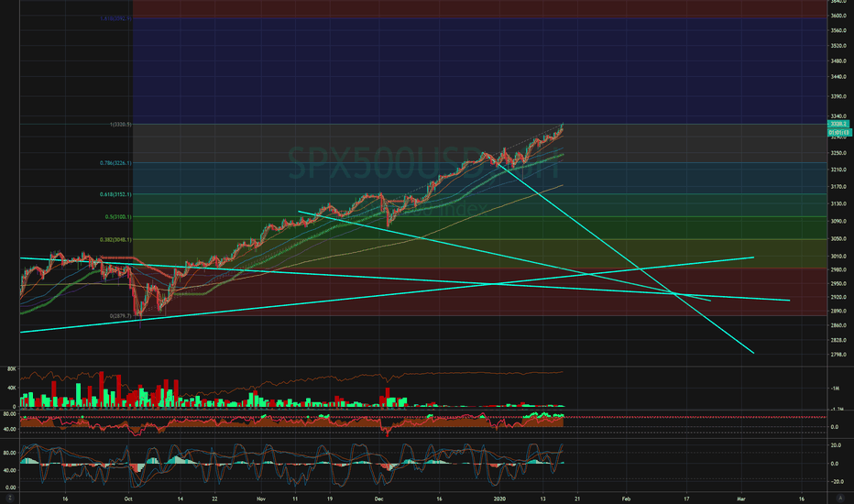Click the 3600.0 price on the axis
This screenshot has height=504, width=854.
pyautogui.click(x=838, y=16)
